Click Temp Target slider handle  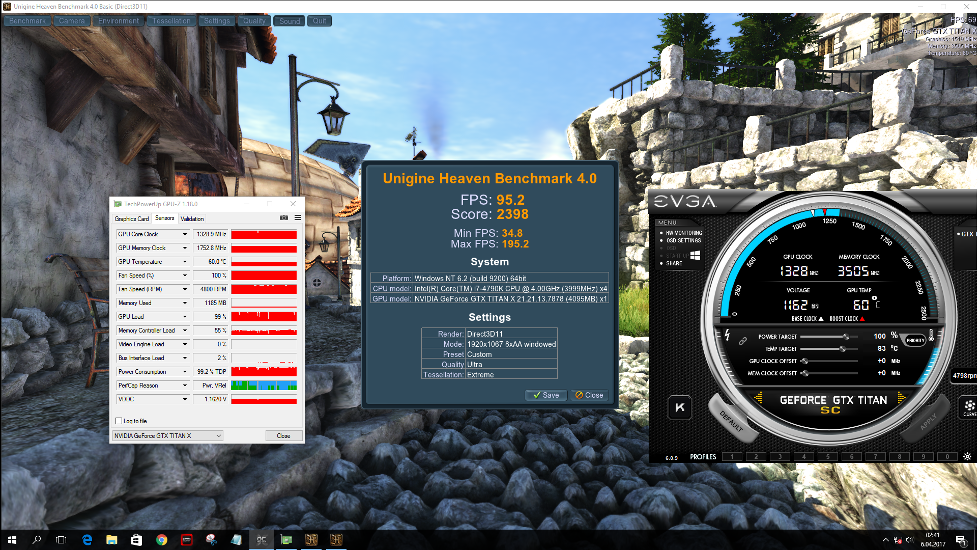tap(843, 349)
